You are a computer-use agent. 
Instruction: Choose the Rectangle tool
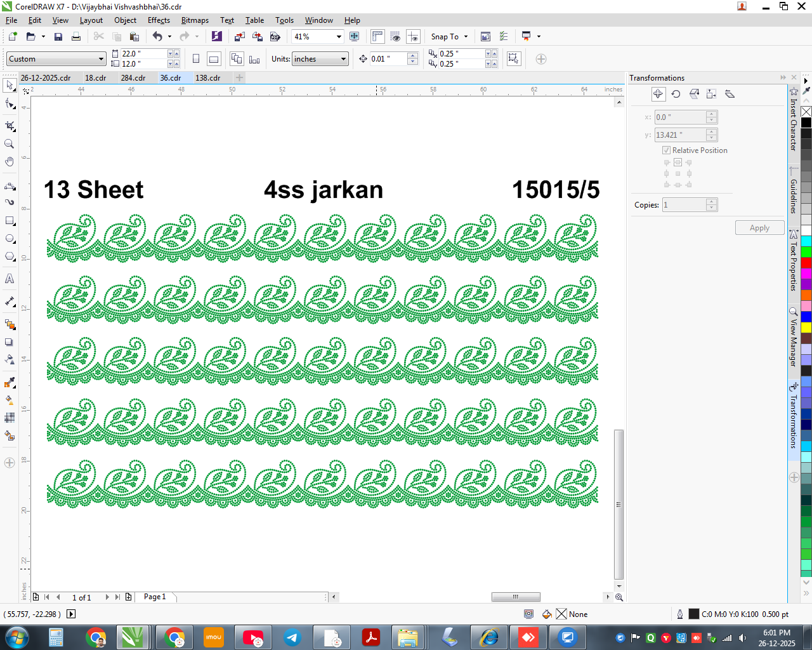(10, 221)
